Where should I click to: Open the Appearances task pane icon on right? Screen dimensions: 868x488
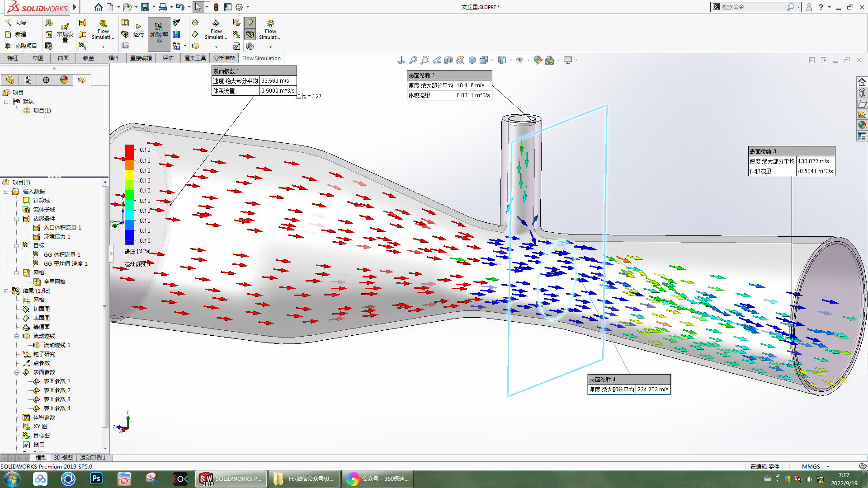[862, 125]
